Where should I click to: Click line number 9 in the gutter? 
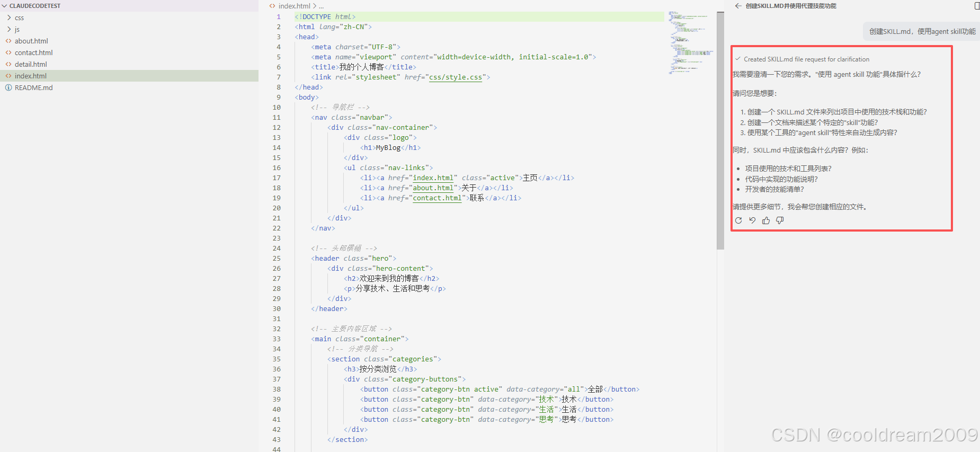(x=279, y=98)
